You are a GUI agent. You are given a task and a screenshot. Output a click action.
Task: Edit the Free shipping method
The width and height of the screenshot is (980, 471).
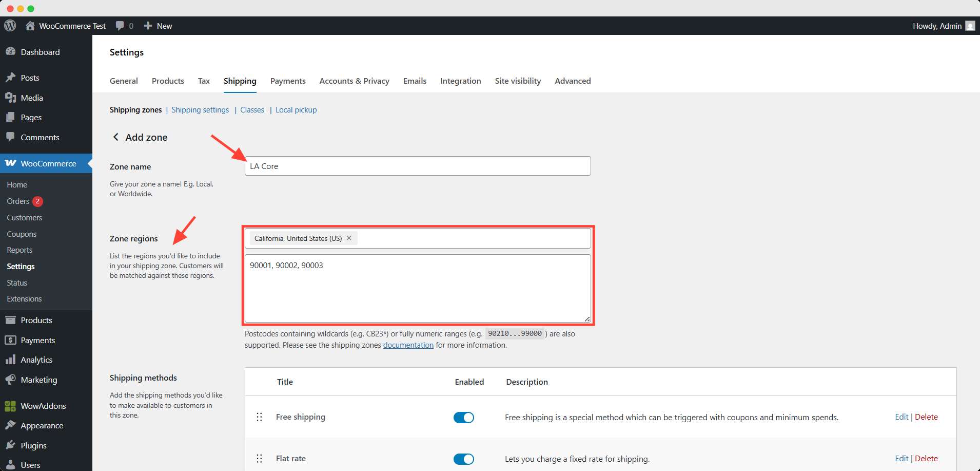901,417
